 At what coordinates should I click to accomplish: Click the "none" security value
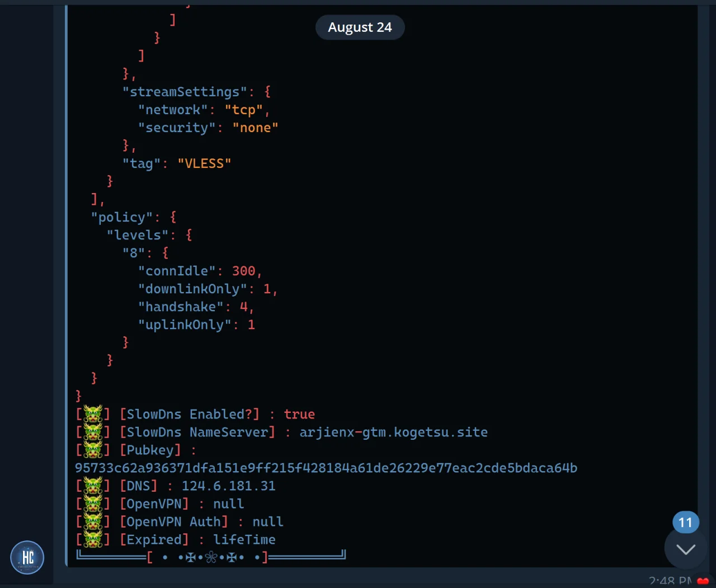pos(255,128)
